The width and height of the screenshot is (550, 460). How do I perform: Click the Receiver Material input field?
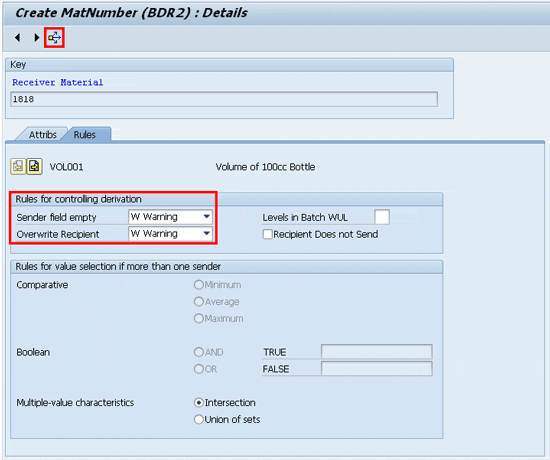tap(224, 99)
